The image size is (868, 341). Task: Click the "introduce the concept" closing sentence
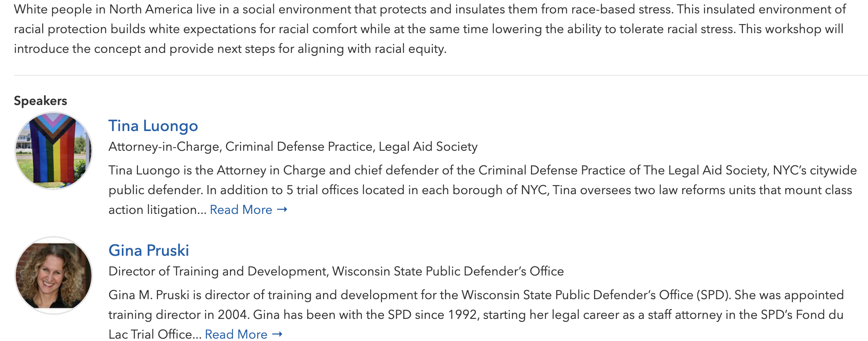230,49
